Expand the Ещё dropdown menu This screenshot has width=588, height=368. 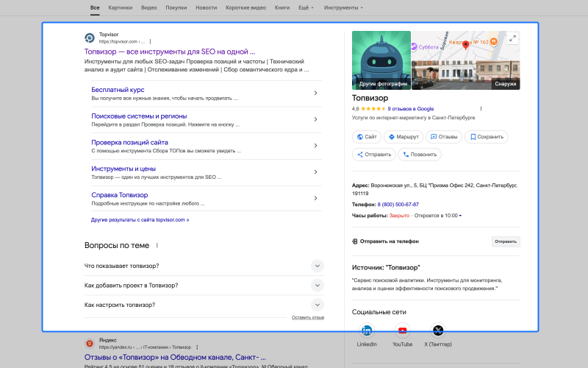(306, 7)
